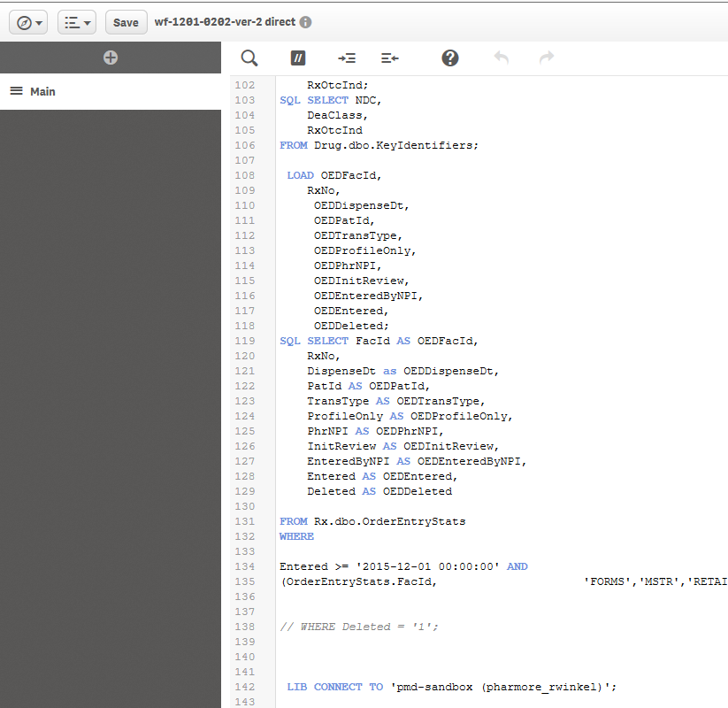Place cursor on line 131 FROM Rx.dbo.OrderEntryStats

pos(372,521)
